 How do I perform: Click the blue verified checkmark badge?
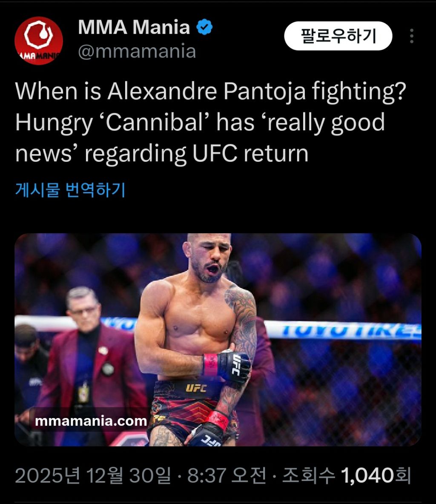click(x=204, y=27)
